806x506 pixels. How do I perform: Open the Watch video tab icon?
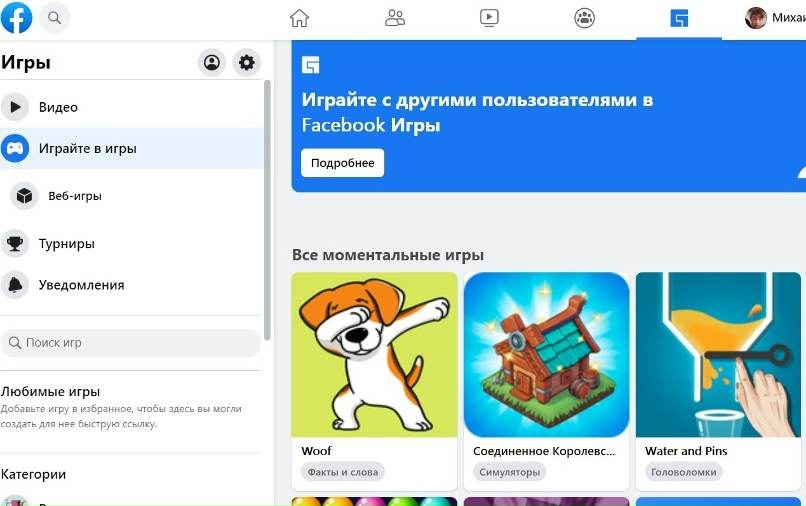(489, 18)
